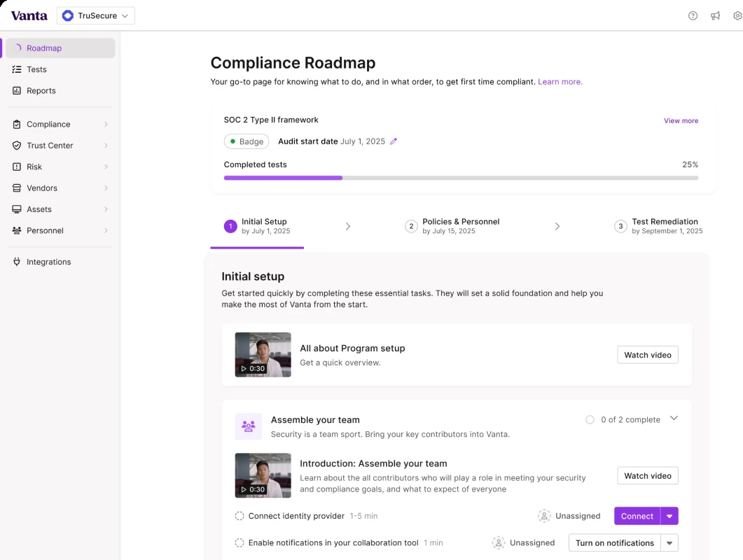Select the Initial Setup tab
Image resolution: width=743 pixels, height=560 pixels.
[257, 227]
